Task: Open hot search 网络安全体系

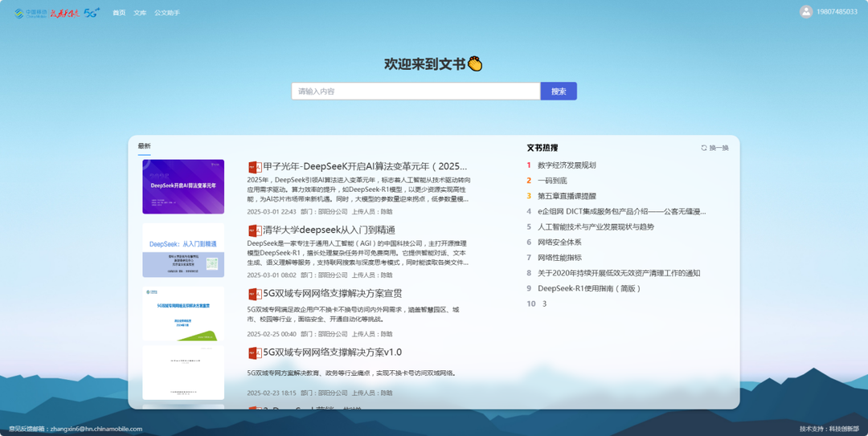Action: (559, 242)
